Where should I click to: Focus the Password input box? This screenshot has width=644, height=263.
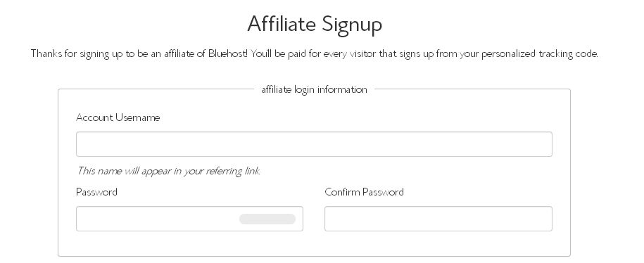pyautogui.click(x=189, y=219)
